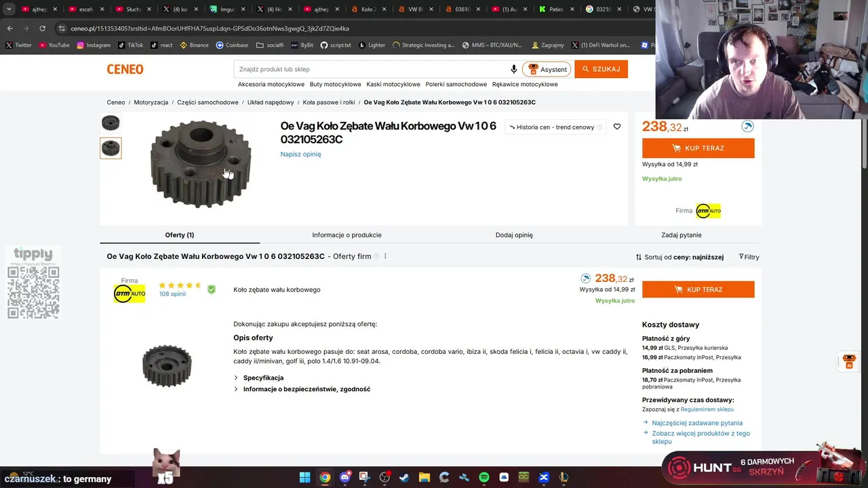
Task: Open Buty motocyklowe category link
Action: click(335, 84)
